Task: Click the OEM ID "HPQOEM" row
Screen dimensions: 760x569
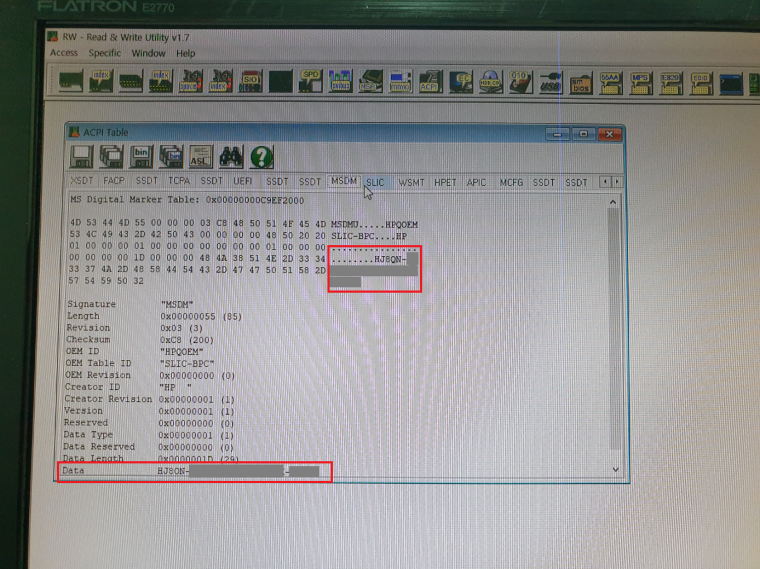Action: (x=134, y=351)
